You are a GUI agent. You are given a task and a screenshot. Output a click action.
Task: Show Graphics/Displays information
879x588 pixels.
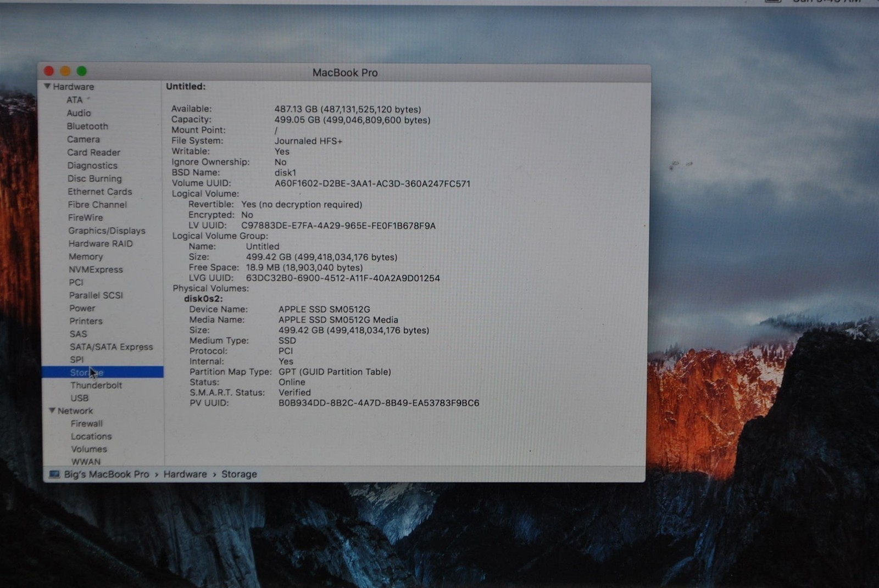(x=107, y=231)
